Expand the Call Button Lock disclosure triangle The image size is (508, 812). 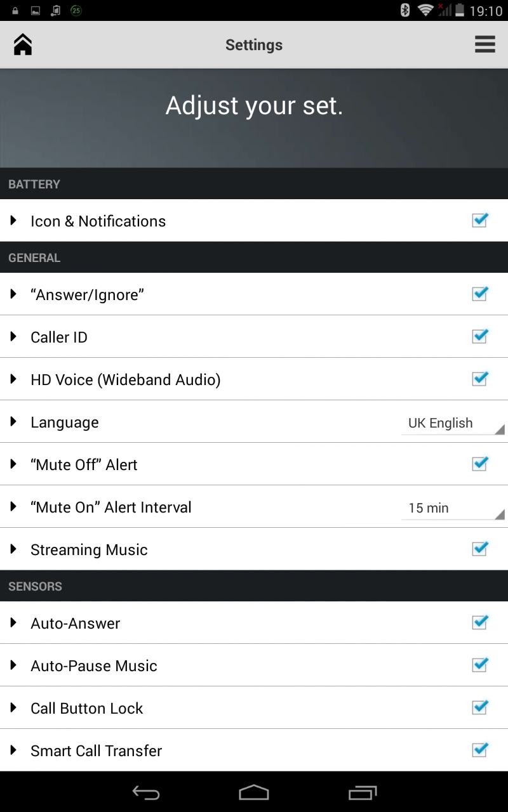pyautogui.click(x=13, y=708)
